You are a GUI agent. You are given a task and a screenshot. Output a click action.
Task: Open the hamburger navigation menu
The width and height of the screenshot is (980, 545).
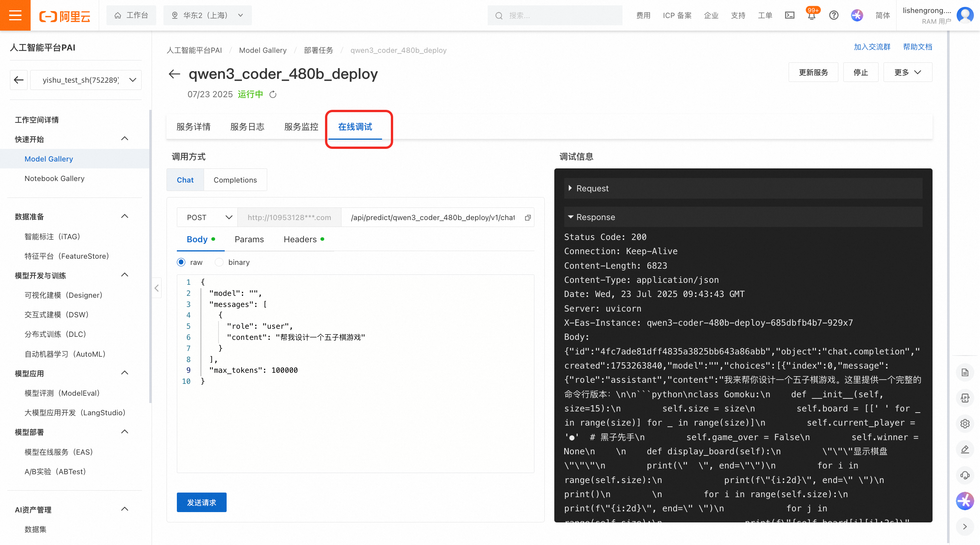tap(15, 15)
